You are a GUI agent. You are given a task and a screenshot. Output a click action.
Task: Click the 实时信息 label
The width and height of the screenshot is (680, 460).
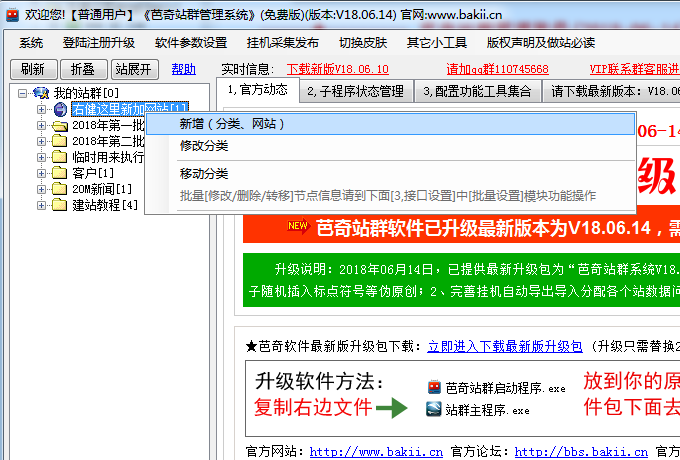[248, 69]
